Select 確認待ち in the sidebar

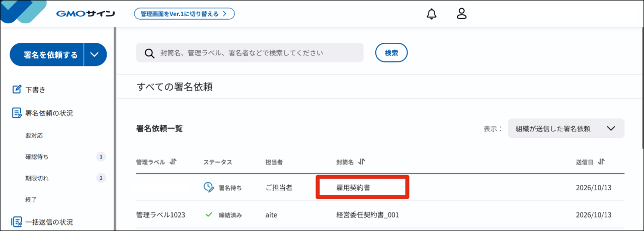36,157
